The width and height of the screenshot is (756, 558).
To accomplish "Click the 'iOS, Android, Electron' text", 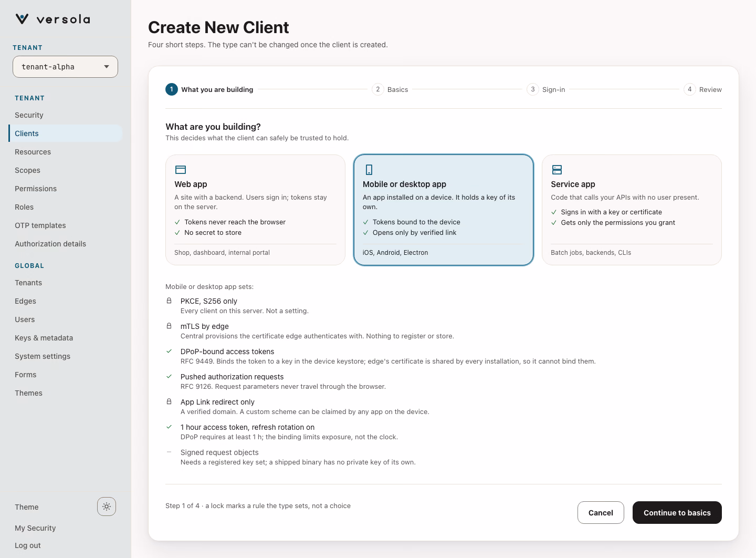I will point(395,253).
